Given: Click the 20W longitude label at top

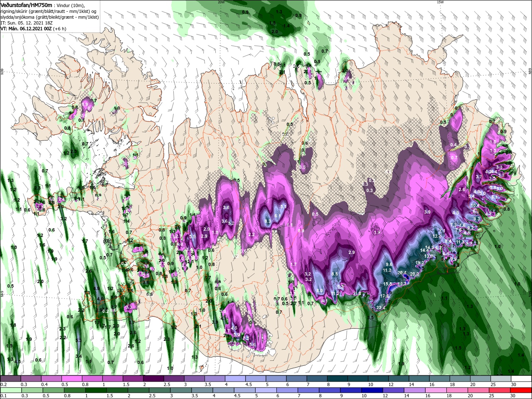Looking at the screenshot, I should coord(221,2).
